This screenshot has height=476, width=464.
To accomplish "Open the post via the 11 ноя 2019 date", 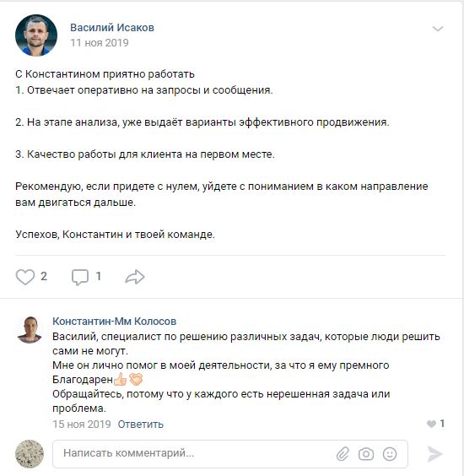I will tap(100, 43).
